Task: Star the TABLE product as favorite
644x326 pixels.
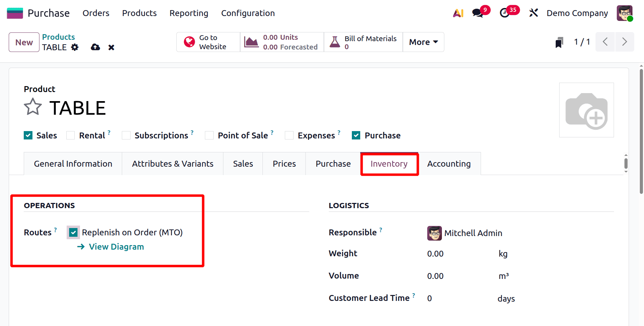Action: click(32, 107)
